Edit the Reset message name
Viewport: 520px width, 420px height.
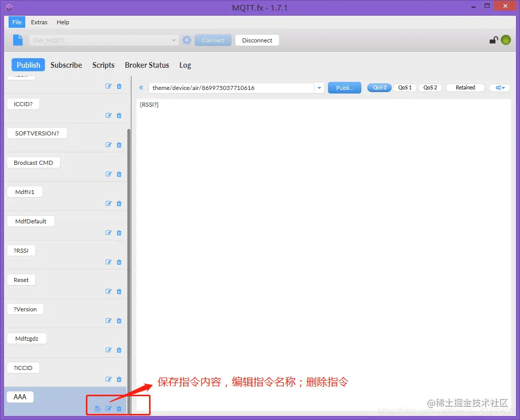pyautogui.click(x=109, y=291)
